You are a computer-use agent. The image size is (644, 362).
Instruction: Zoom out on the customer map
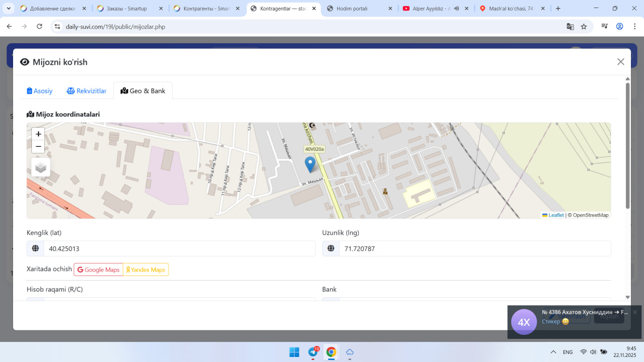coord(38,147)
